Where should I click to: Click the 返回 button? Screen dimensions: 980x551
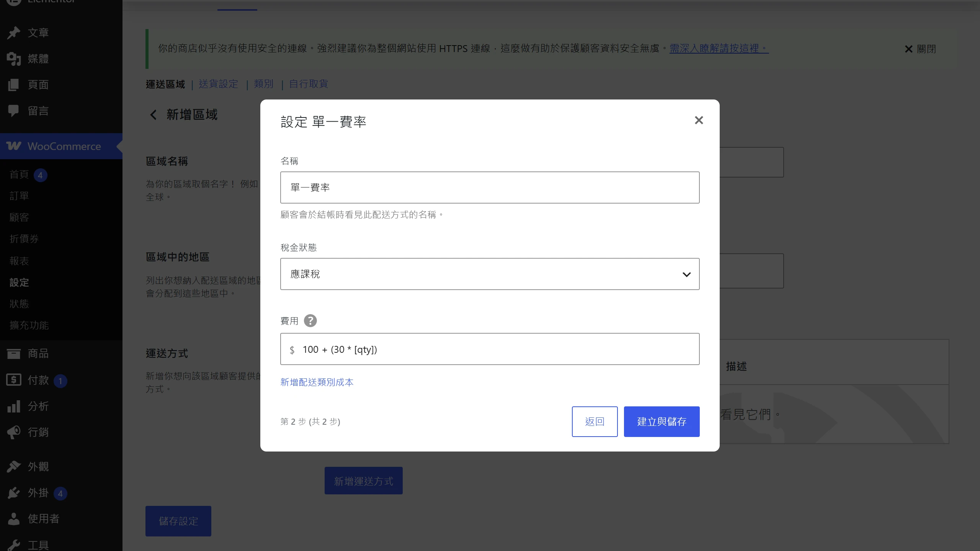pyautogui.click(x=595, y=421)
